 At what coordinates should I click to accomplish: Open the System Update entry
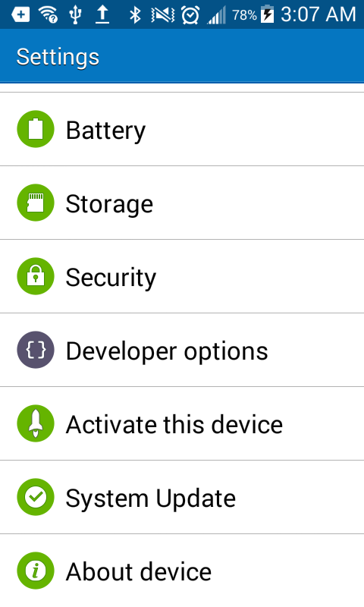182,497
